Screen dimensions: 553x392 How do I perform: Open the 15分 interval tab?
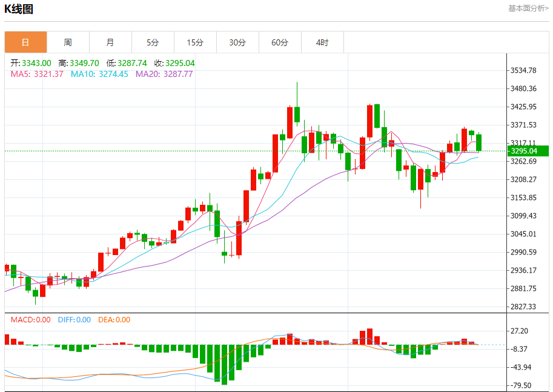[x=195, y=42]
